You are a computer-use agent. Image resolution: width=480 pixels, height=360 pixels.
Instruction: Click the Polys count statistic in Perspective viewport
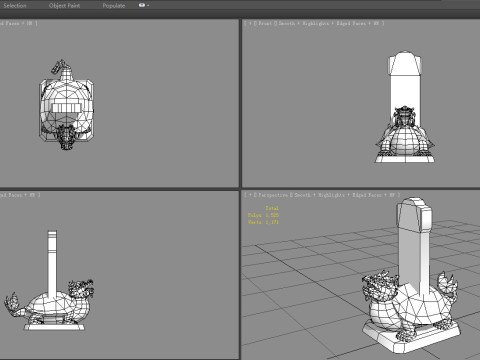263,215
